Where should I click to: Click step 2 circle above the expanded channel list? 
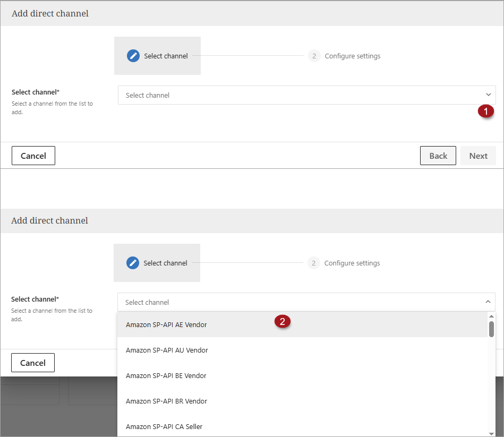pyautogui.click(x=314, y=263)
